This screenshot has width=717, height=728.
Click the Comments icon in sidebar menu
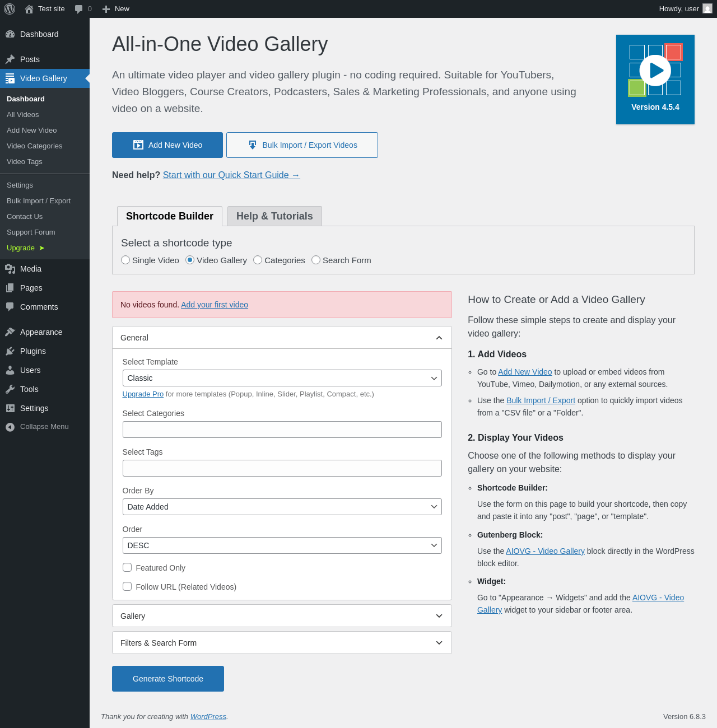[x=10, y=307]
